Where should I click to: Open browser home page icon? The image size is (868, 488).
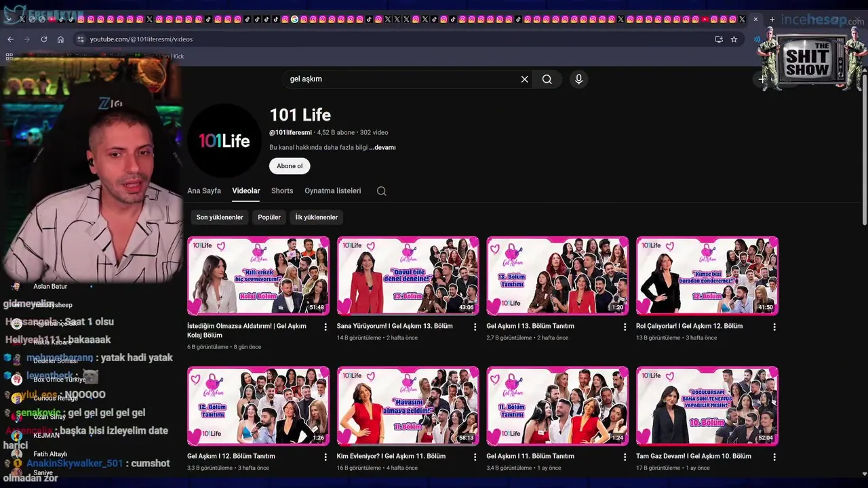[x=60, y=39]
